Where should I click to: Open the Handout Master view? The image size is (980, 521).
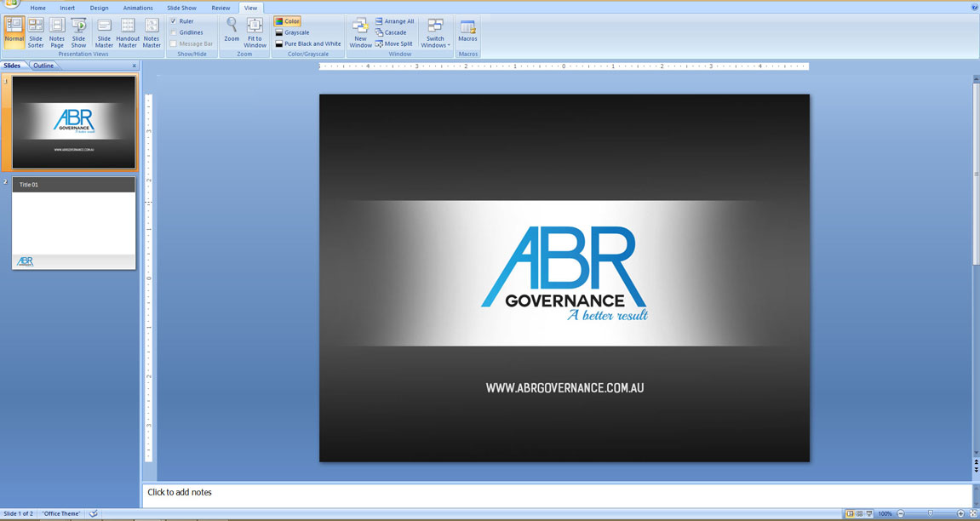point(128,32)
